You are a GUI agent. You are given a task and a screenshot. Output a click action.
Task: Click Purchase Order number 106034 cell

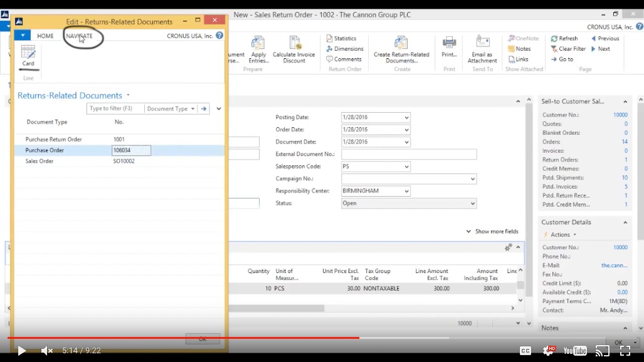(132, 150)
